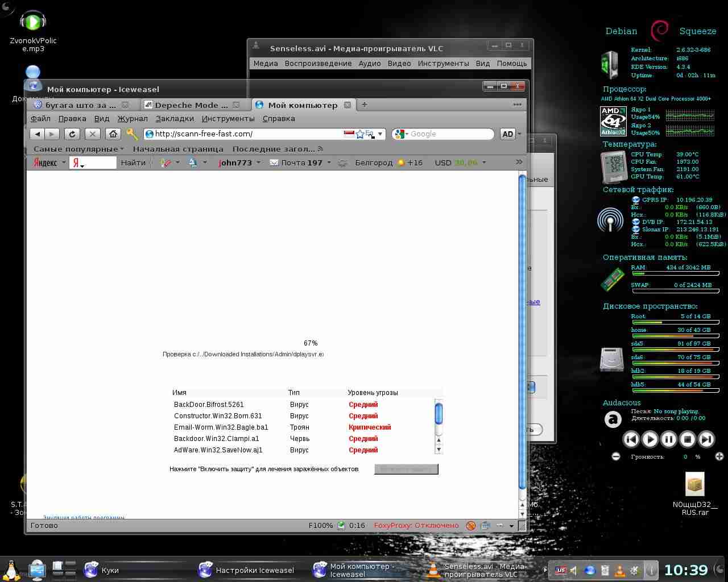The image size is (728, 582).
Task: Click the virus list scrollbar thumb
Action: [439, 413]
